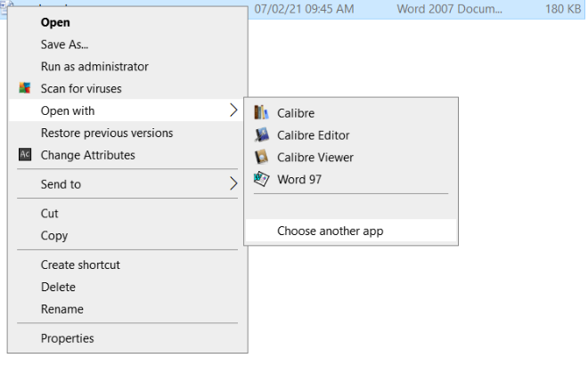Copy the selected file
This screenshot has width=588, height=366.
tap(54, 236)
